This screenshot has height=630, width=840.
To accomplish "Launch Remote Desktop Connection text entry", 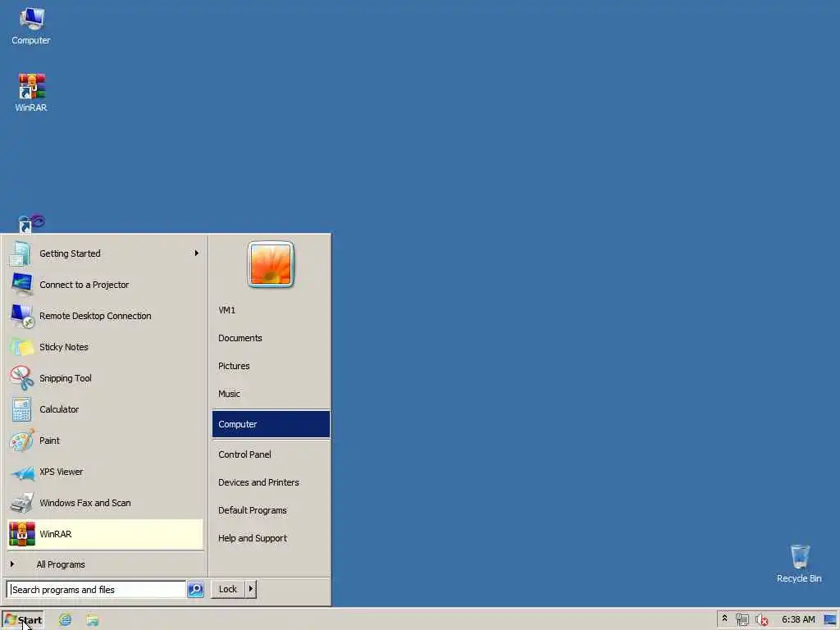I will click(x=95, y=316).
